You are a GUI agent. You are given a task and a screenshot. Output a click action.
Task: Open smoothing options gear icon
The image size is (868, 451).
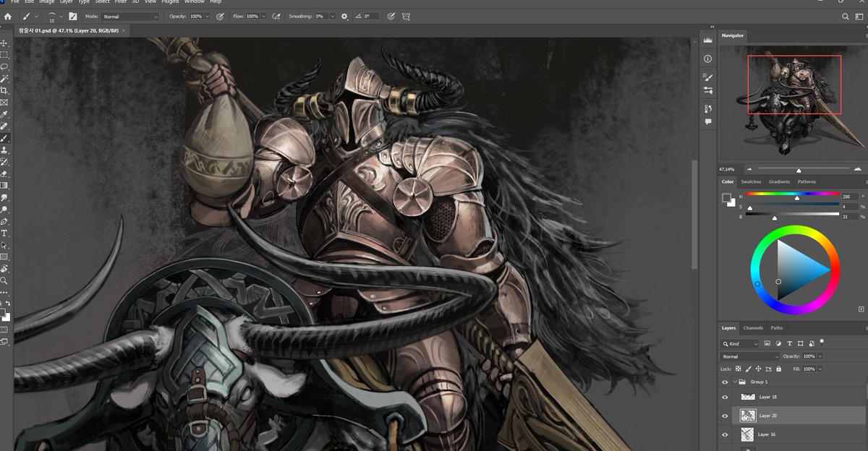(344, 16)
